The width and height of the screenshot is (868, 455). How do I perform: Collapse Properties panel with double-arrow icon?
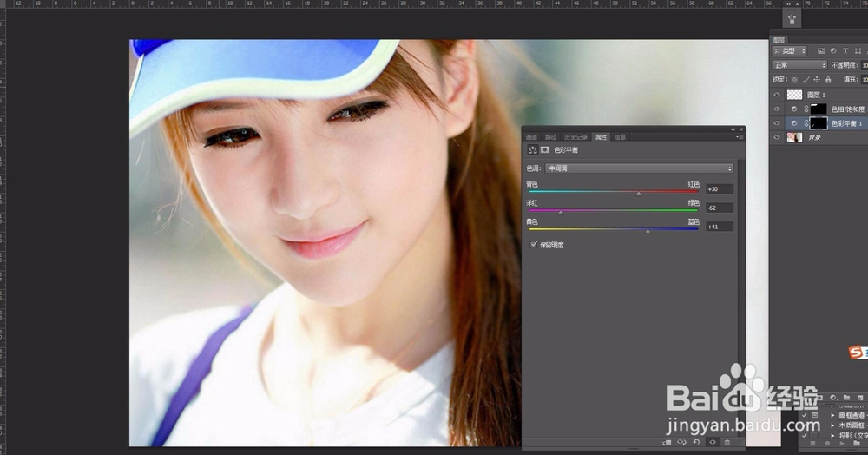pos(733,129)
